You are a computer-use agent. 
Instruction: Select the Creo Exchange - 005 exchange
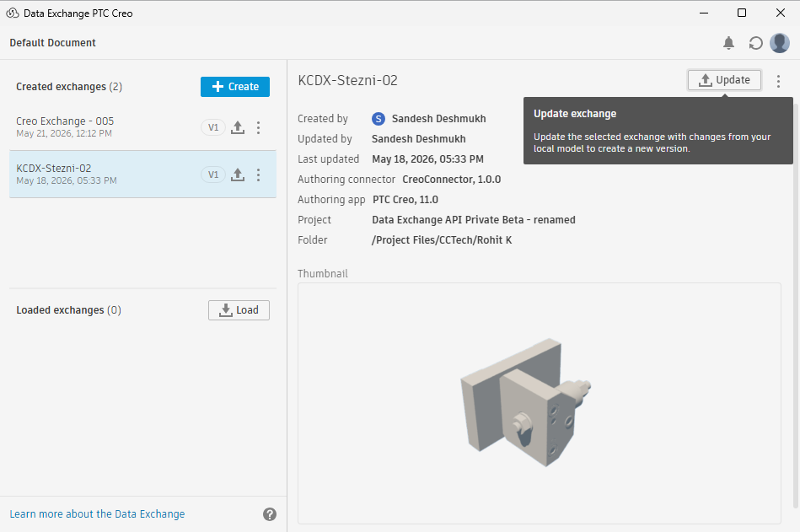pyautogui.click(x=142, y=127)
